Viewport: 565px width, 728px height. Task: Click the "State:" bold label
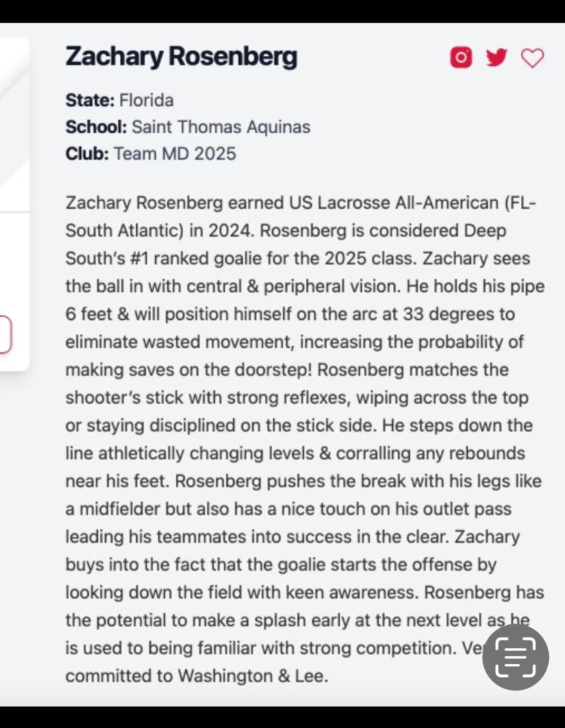(90, 99)
